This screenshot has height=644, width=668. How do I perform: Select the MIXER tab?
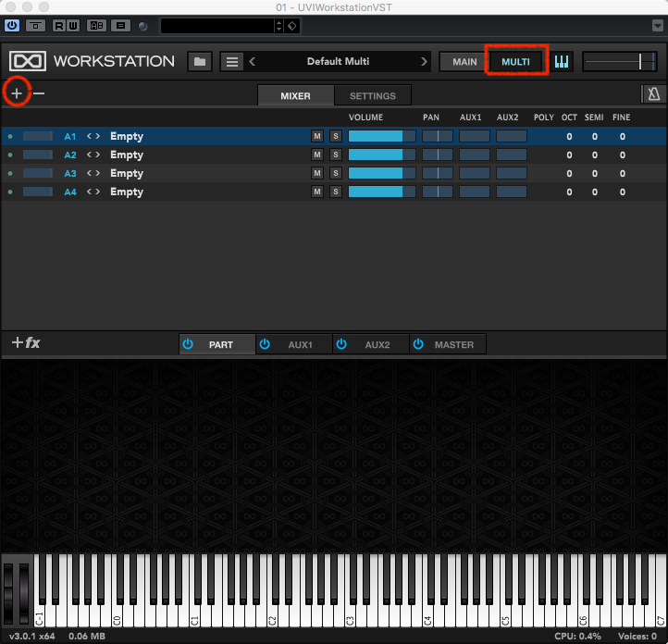(x=295, y=95)
